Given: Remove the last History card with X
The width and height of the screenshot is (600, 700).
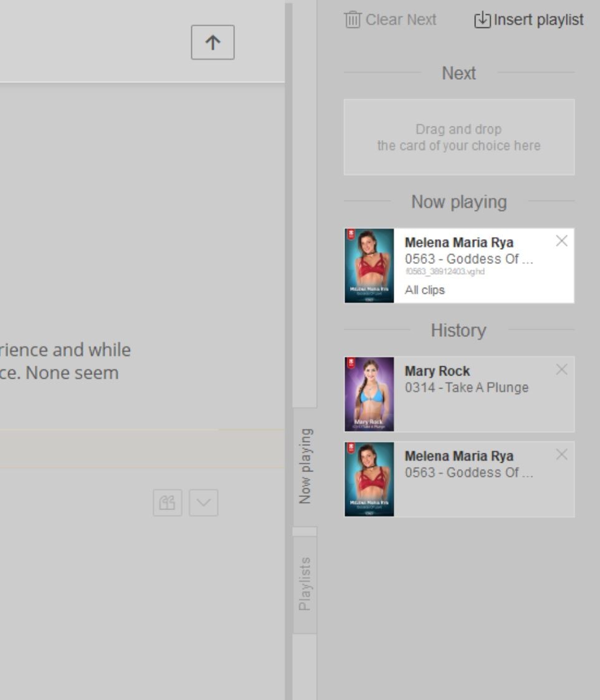Looking at the screenshot, I should (x=561, y=455).
